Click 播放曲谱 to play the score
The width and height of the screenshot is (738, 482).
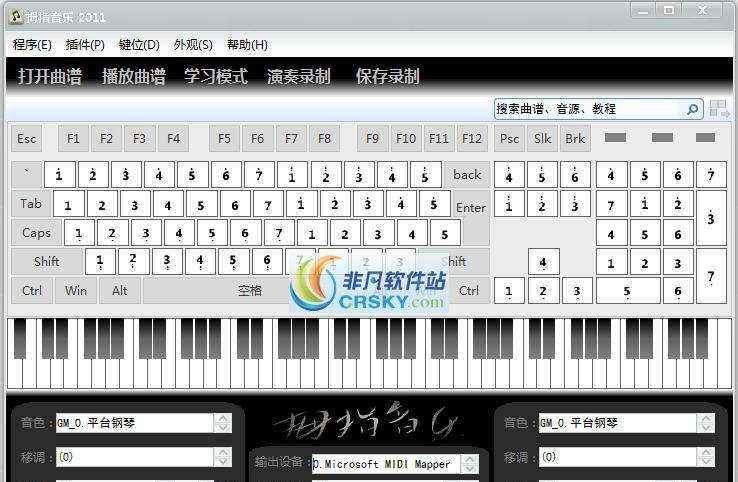134,76
